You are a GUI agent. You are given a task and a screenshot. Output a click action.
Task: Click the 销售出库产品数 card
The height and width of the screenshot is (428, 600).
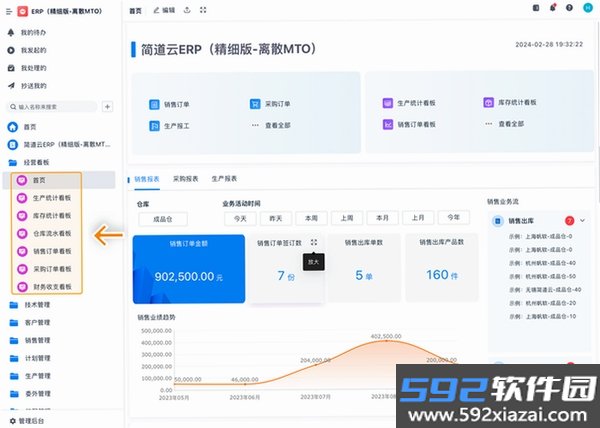click(x=442, y=267)
